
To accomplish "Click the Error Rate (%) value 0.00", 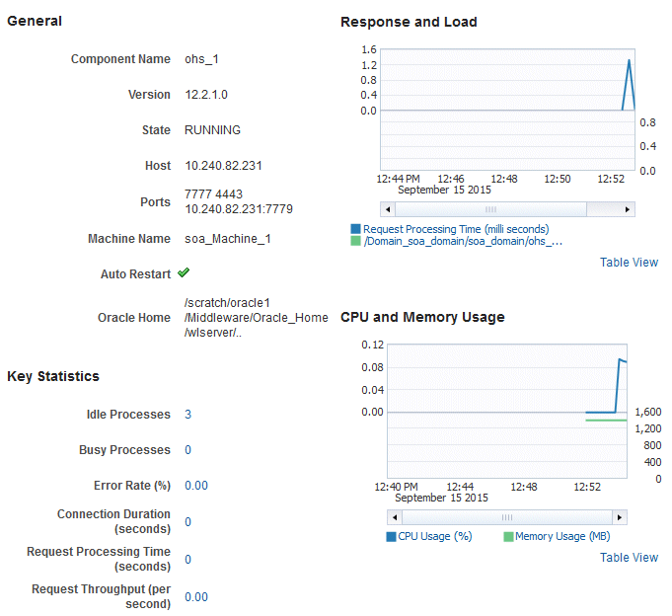I will (x=196, y=486).
